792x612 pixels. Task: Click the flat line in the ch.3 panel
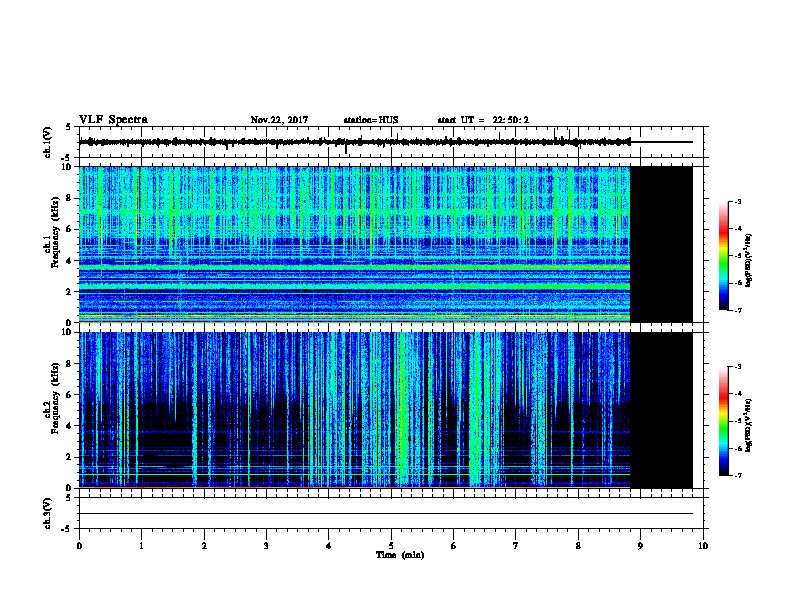click(x=386, y=514)
